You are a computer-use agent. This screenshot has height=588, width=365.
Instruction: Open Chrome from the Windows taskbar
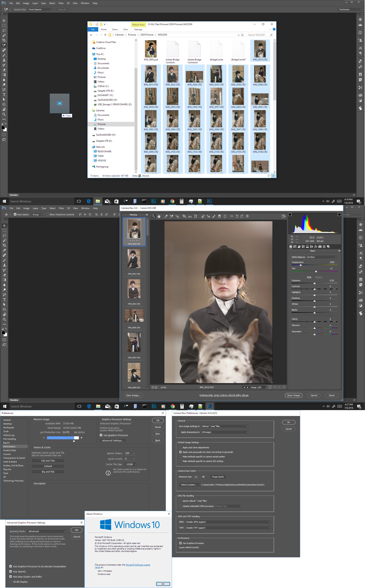[x=173, y=406]
